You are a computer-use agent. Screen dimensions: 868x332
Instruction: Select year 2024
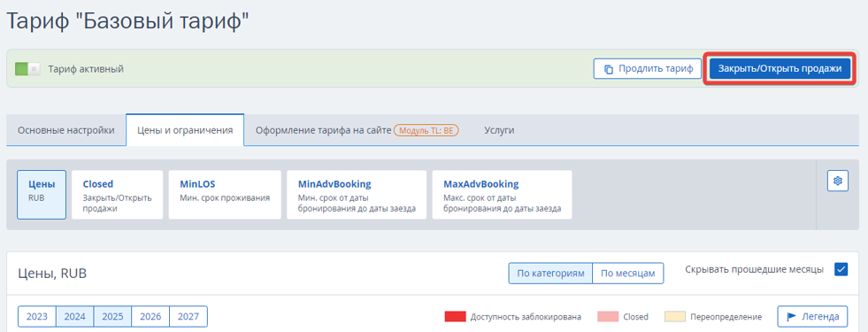(74, 316)
